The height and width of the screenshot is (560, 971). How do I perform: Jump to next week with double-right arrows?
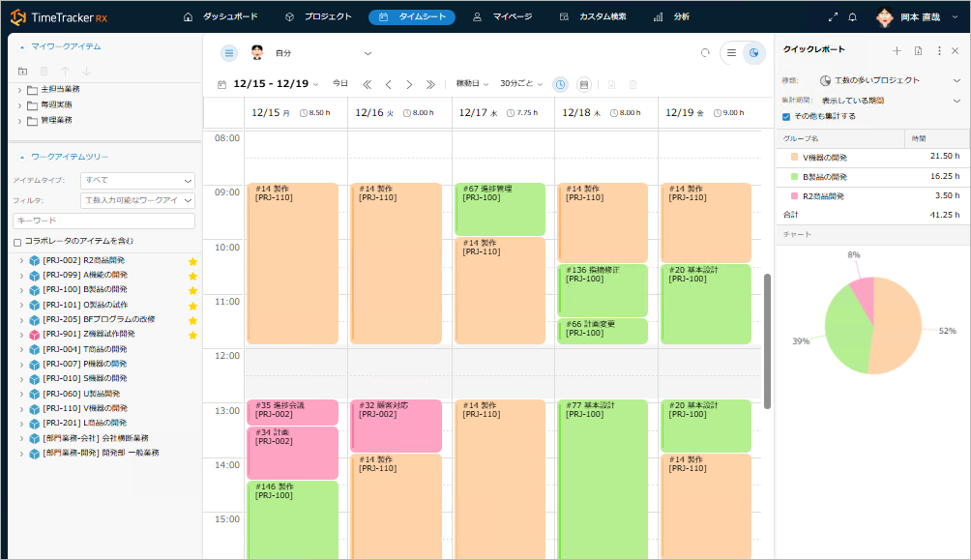430,84
